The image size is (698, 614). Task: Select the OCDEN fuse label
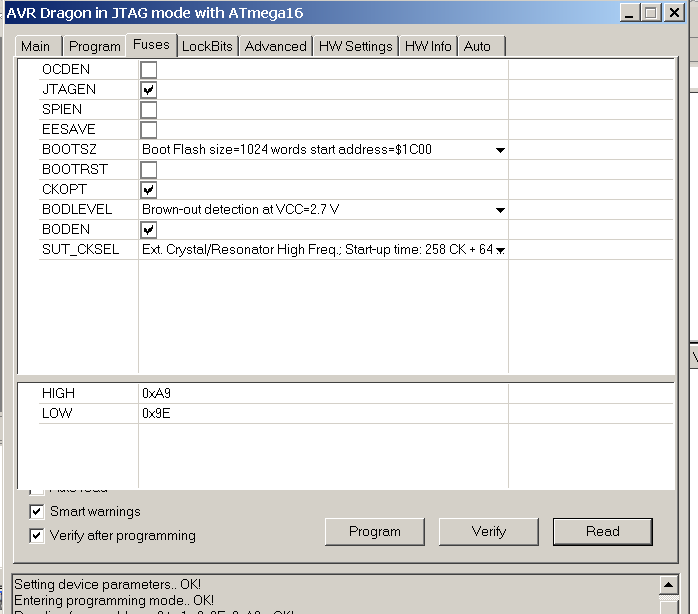[x=66, y=69]
